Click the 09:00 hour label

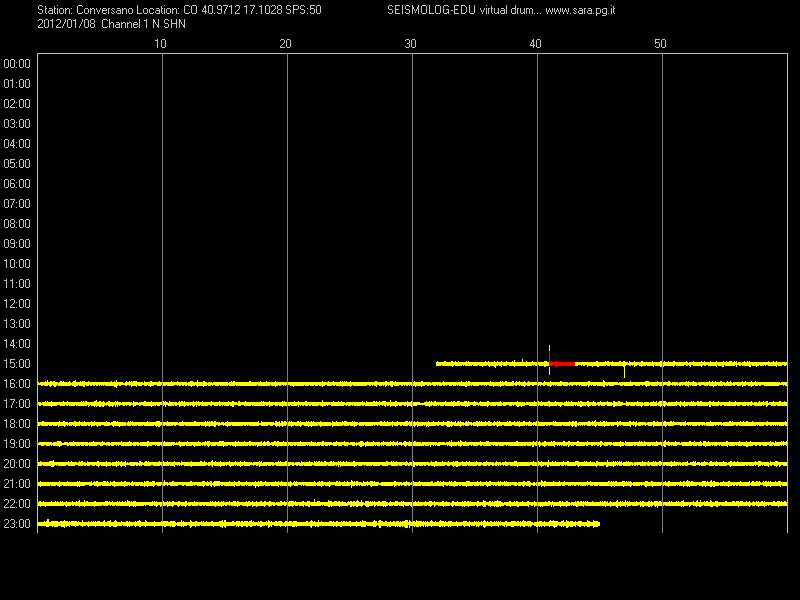tap(17, 244)
